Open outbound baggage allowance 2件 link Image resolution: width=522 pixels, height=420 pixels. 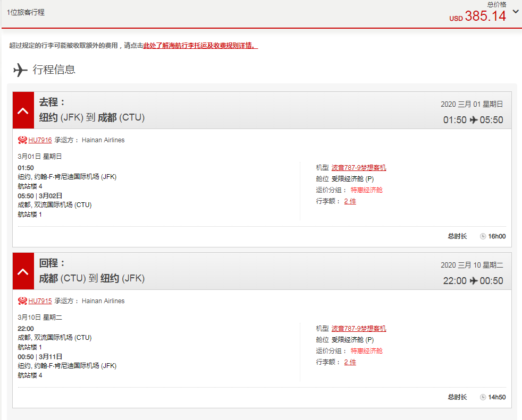pyautogui.click(x=350, y=201)
